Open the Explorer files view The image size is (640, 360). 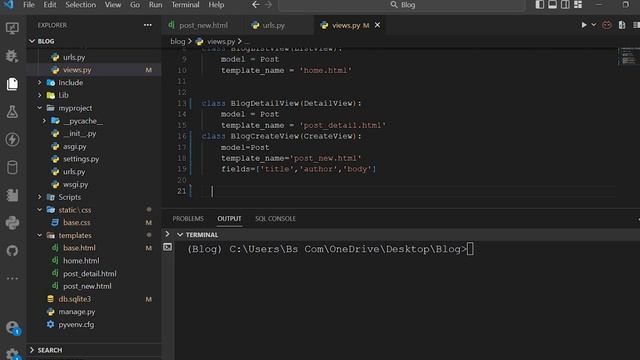12,84
